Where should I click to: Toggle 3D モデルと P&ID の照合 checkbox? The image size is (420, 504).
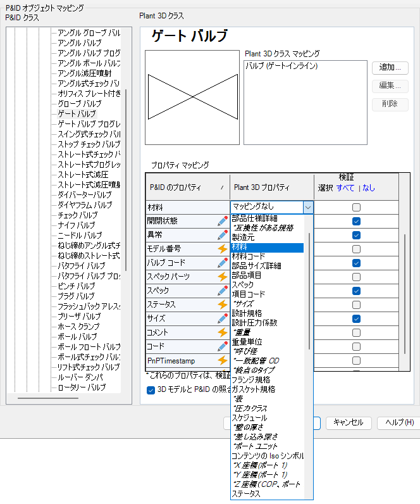(x=151, y=390)
